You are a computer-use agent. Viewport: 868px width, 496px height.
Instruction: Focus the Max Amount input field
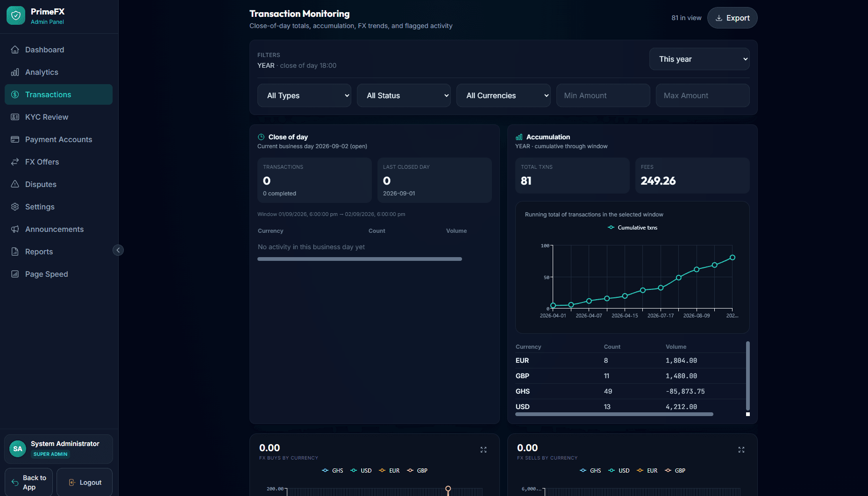tap(703, 95)
